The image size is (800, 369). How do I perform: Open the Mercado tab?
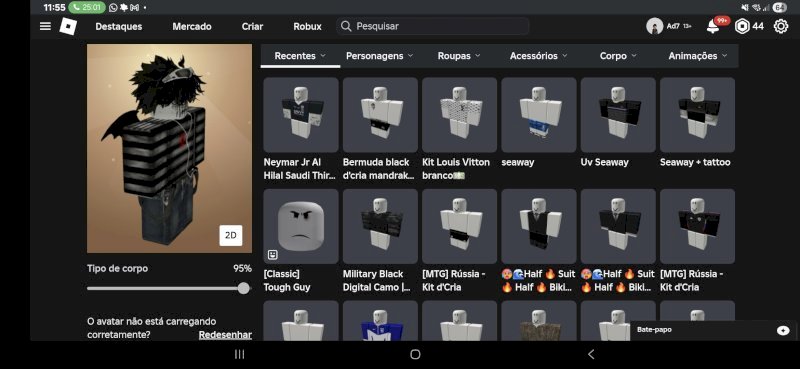pos(192,27)
